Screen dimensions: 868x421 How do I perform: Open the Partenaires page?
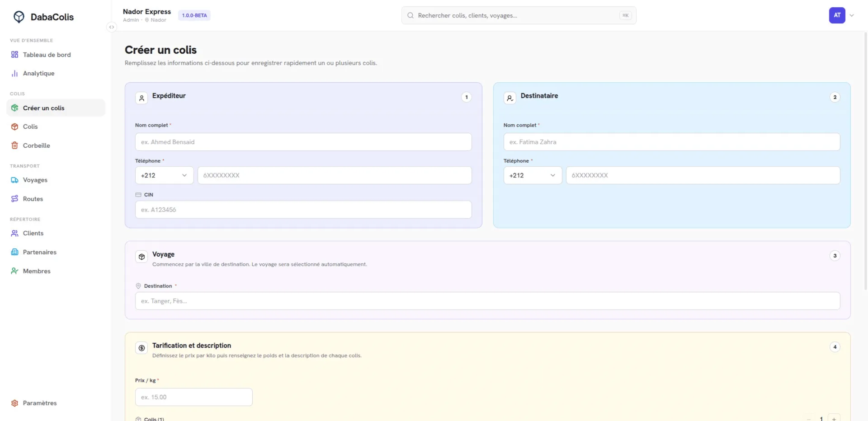point(56,252)
